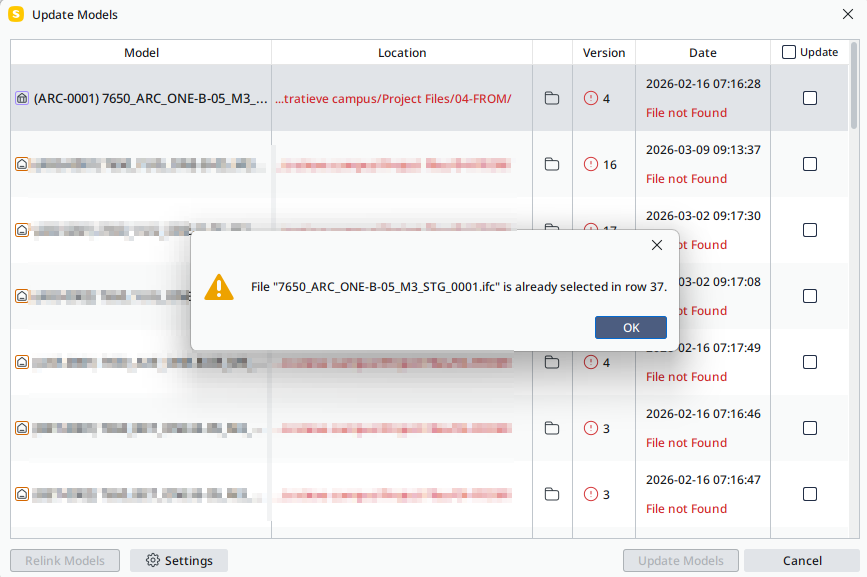Click the red location path ending in 04-FROM/
Image resolution: width=867 pixels, height=577 pixels.
pyautogui.click(x=393, y=99)
